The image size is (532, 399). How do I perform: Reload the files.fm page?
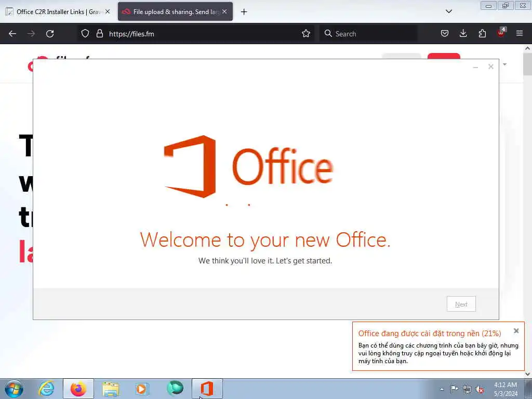50,34
